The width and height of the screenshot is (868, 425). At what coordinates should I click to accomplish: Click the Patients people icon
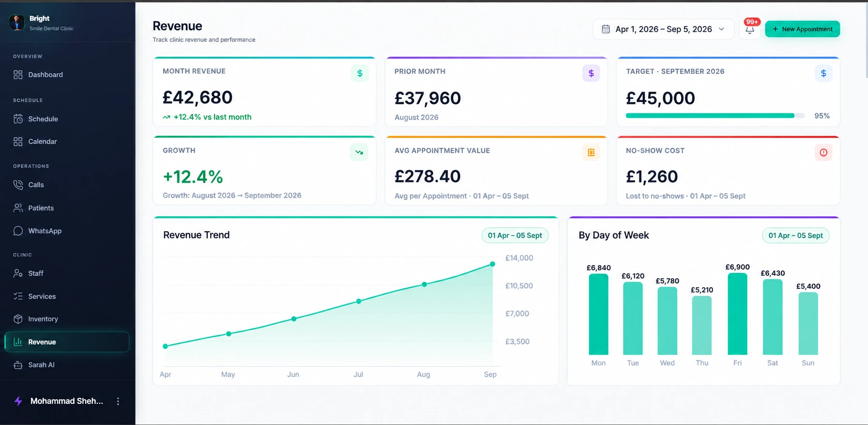coord(18,208)
